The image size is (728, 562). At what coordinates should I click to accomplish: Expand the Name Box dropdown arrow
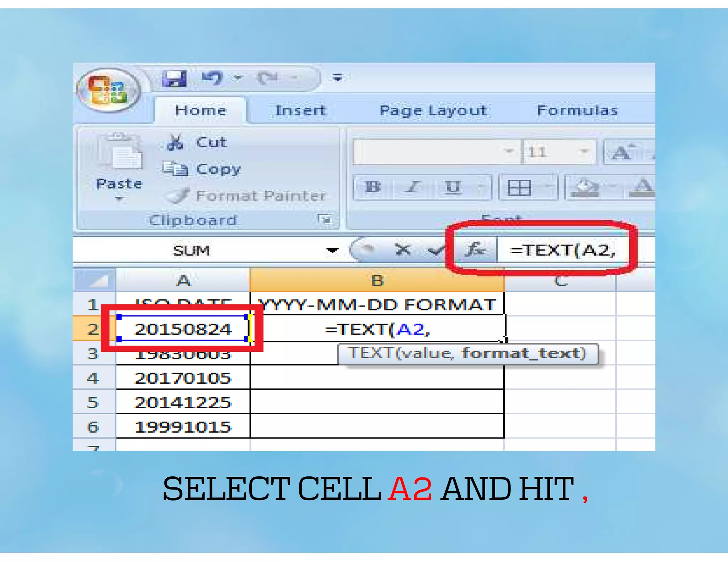click(x=332, y=250)
